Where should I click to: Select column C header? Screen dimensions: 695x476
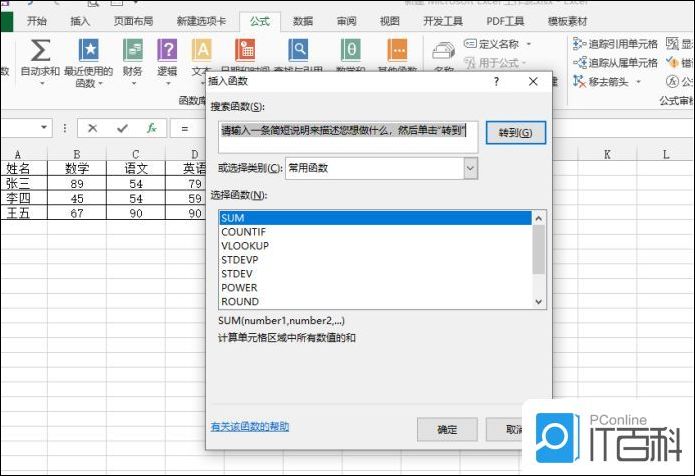(x=136, y=154)
